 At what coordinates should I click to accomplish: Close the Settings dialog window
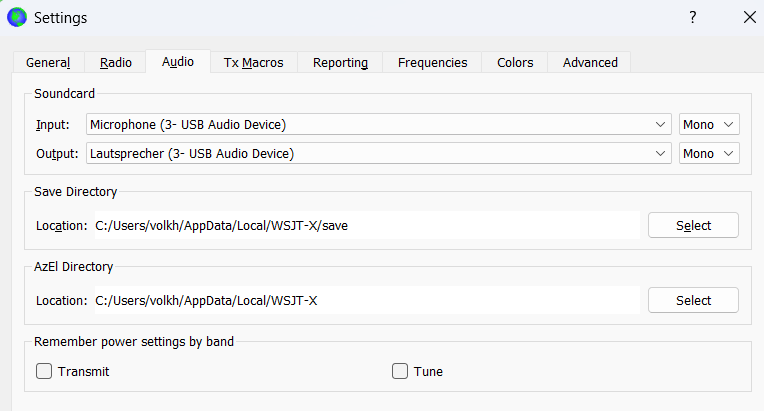pyautogui.click(x=749, y=17)
